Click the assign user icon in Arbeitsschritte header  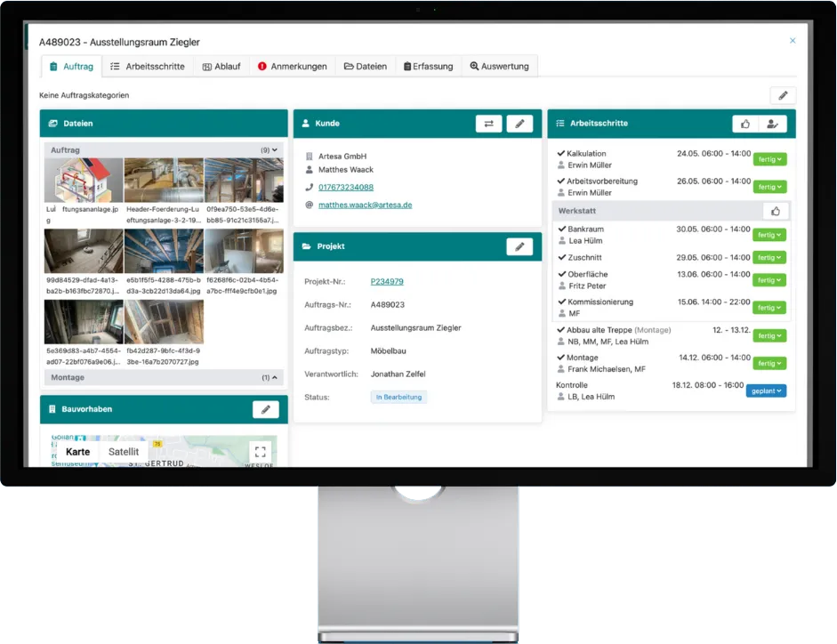coord(772,124)
